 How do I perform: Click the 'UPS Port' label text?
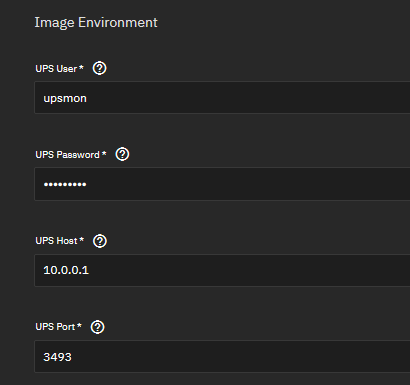click(55, 327)
